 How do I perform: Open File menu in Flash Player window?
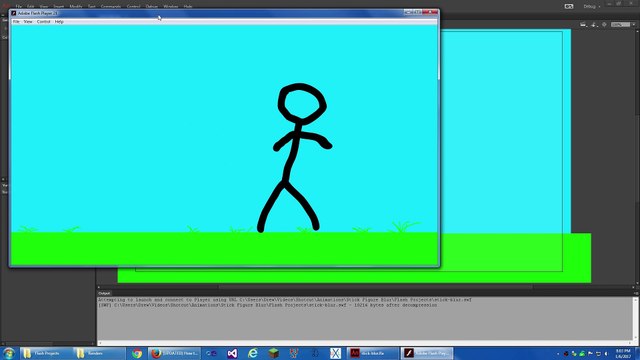point(16,22)
